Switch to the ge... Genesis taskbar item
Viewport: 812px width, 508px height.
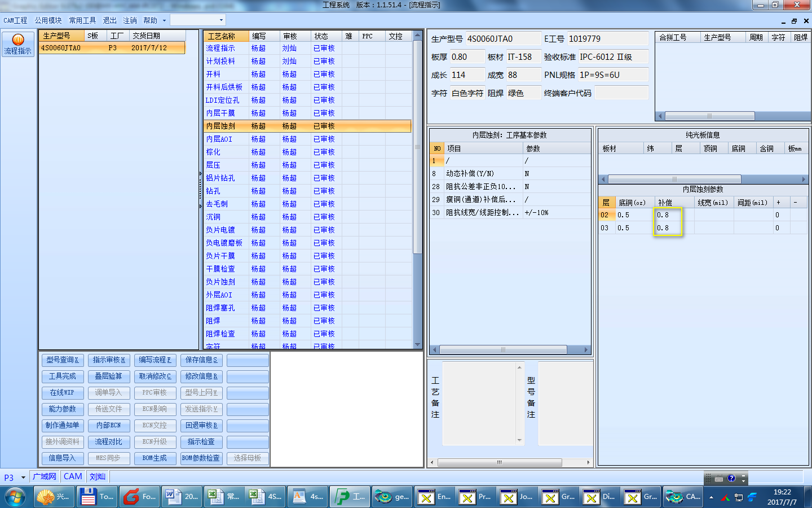pyautogui.click(x=392, y=497)
